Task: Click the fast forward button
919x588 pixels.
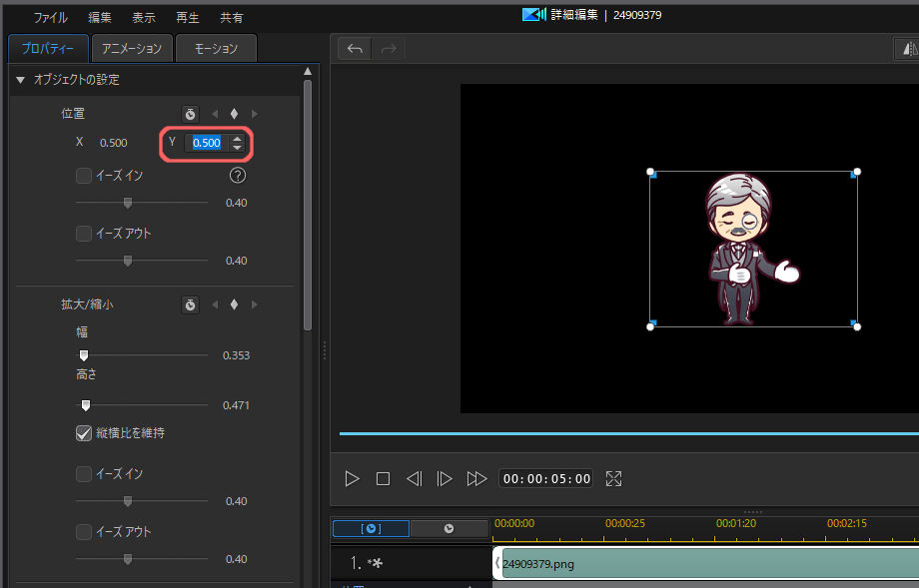Action: coord(476,479)
